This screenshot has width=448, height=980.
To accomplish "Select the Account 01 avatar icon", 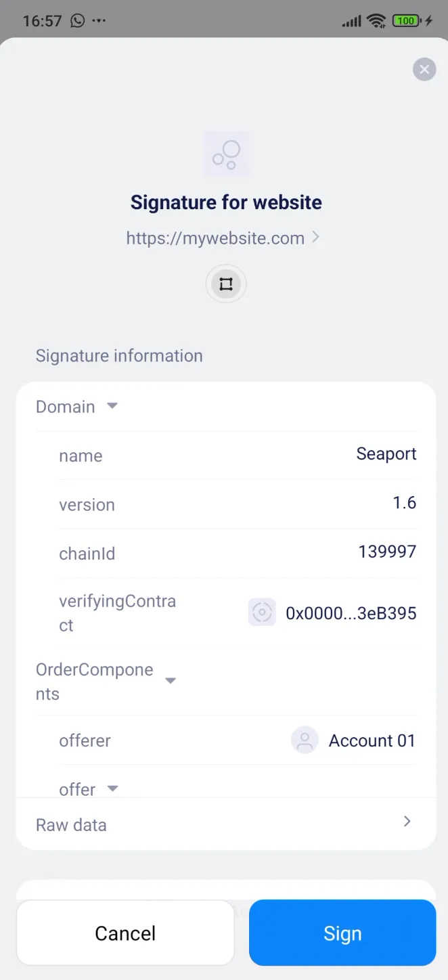I will click(x=305, y=740).
